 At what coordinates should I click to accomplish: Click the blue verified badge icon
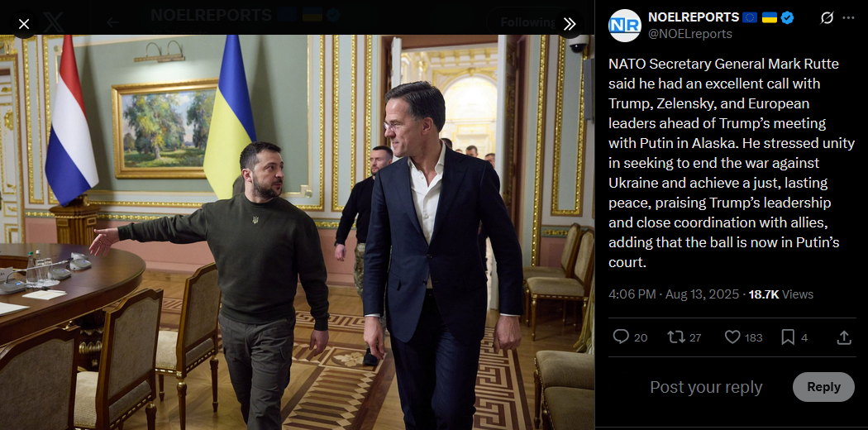tap(787, 17)
